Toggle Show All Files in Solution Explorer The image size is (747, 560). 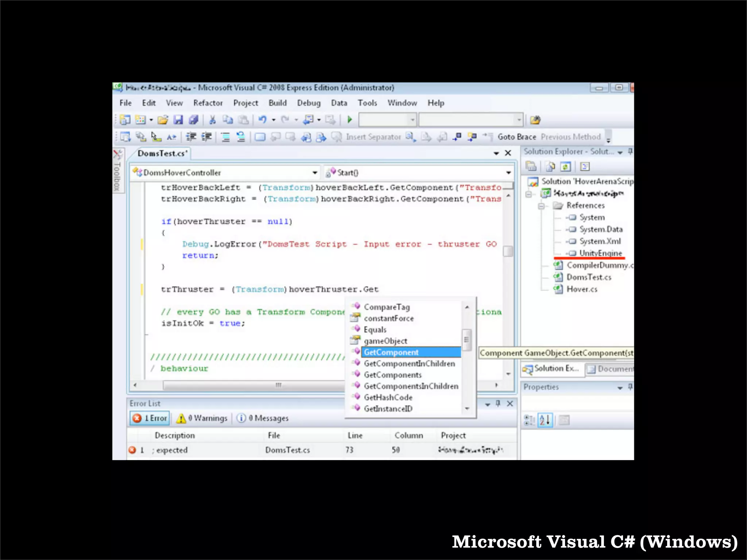click(x=550, y=167)
